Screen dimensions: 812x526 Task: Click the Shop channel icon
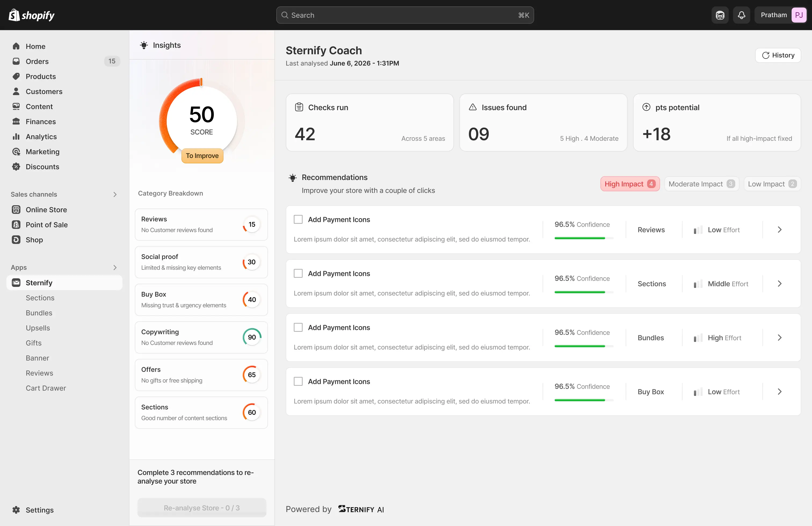pyautogui.click(x=16, y=239)
